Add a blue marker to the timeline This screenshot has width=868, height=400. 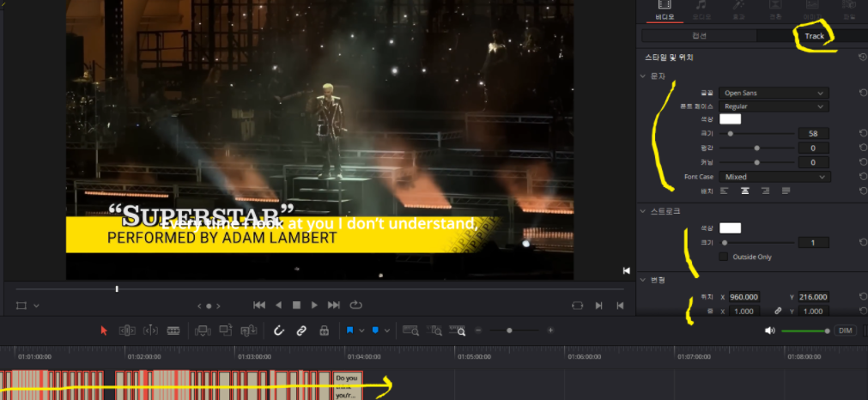click(375, 330)
